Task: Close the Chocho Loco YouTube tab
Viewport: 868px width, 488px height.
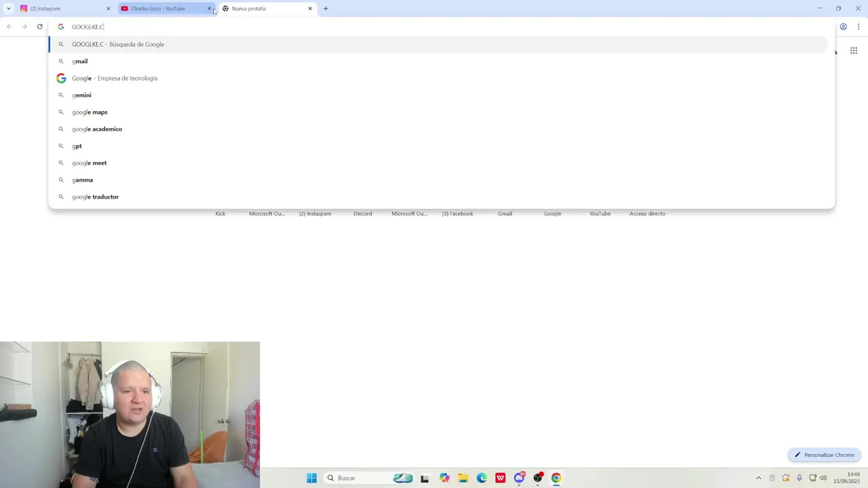Action: pyautogui.click(x=209, y=9)
